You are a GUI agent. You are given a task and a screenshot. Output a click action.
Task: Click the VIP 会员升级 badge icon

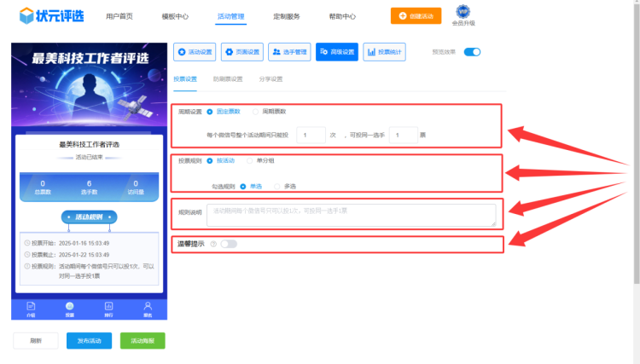(463, 12)
